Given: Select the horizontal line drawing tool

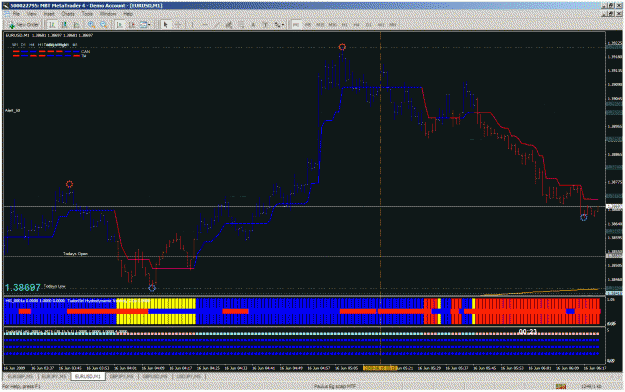Looking at the screenshot, I should pos(205,25).
